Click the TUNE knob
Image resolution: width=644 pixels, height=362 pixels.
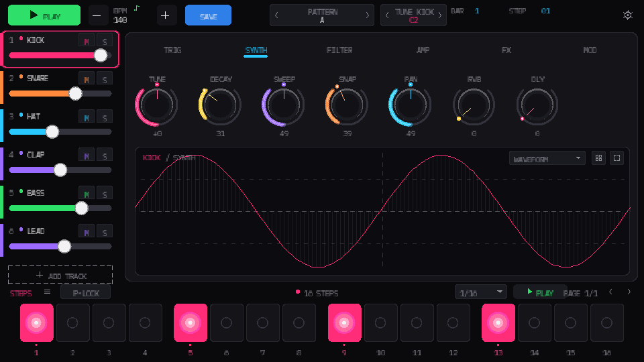[x=156, y=105]
